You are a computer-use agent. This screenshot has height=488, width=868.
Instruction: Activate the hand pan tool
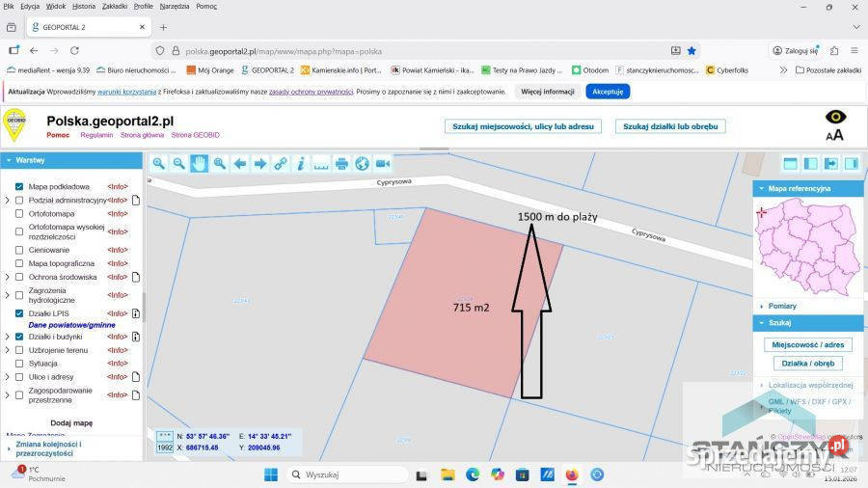tap(200, 163)
